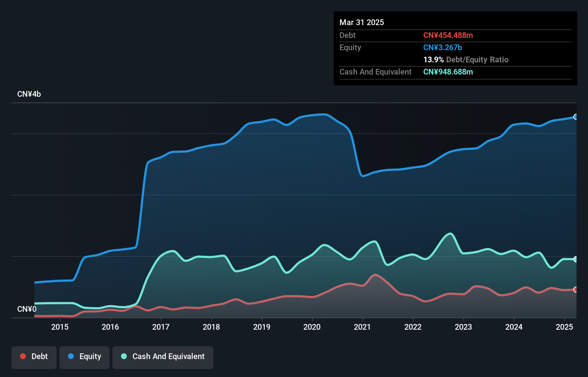
Task: Click the 13.9% Debt/Equity Ratio text
Action: click(466, 59)
